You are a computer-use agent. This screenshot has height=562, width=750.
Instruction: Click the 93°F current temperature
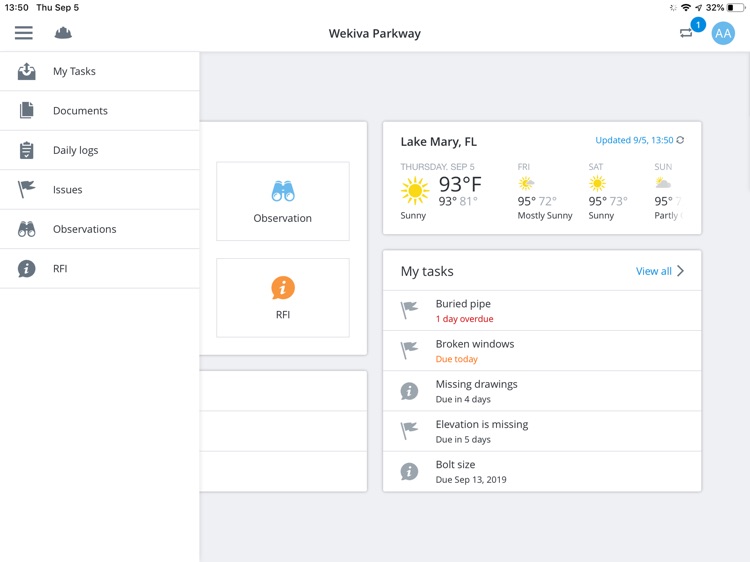coord(460,184)
